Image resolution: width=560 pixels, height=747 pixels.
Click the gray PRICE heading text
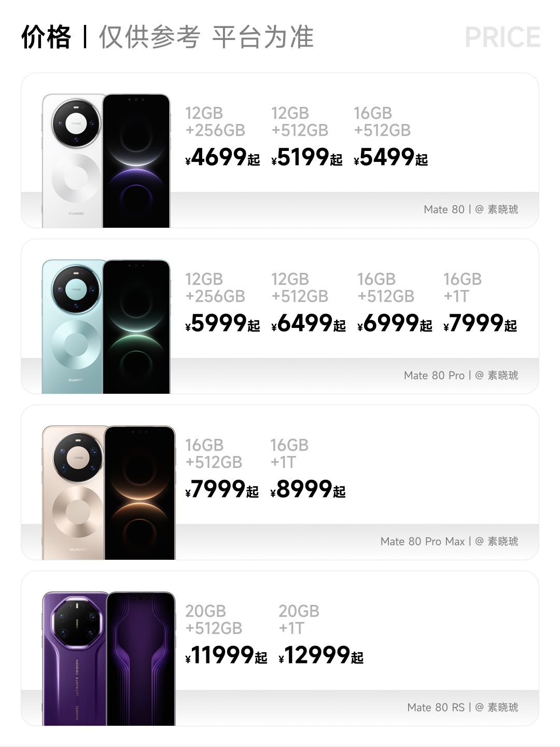(502, 37)
